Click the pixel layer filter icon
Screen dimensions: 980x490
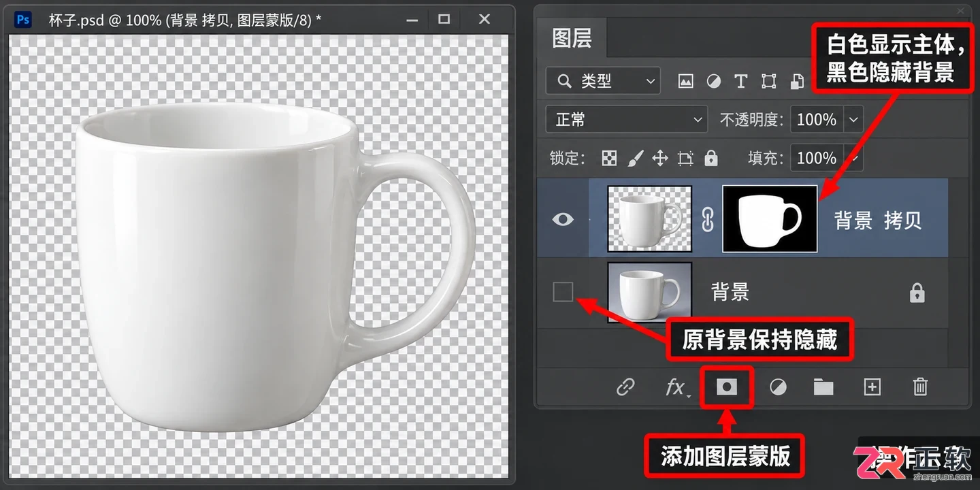(x=685, y=82)
